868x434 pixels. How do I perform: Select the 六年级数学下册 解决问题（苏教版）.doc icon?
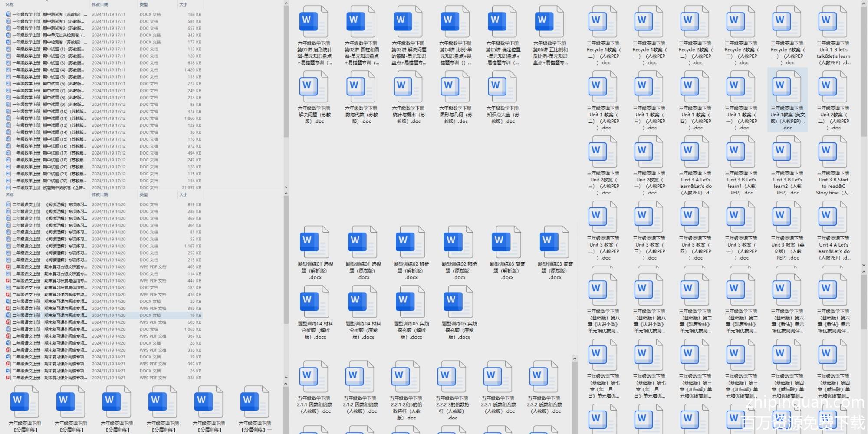[x=314, y=87]
